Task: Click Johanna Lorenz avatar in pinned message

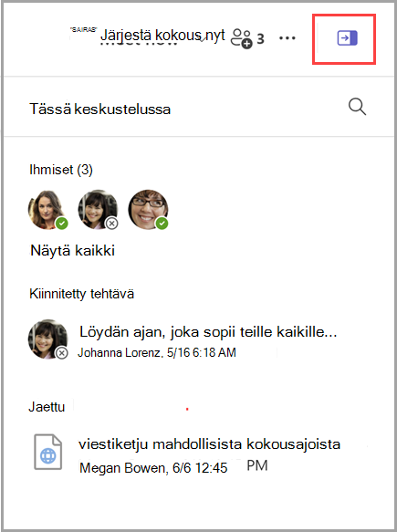Action: point(47,339)
